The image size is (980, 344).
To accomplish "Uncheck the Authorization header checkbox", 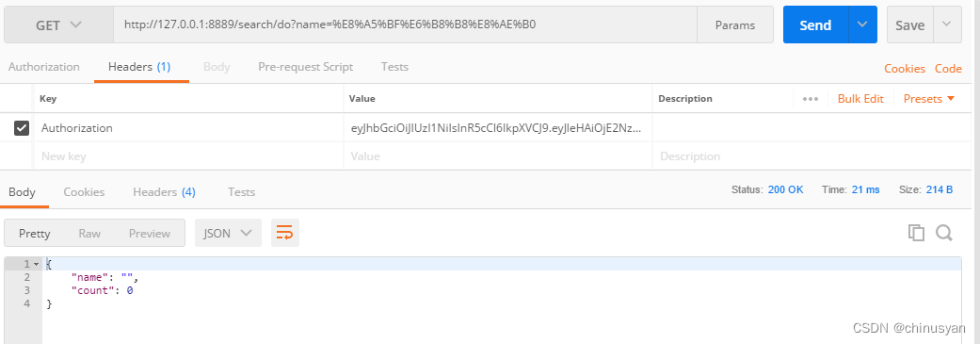I will [22, 128].
